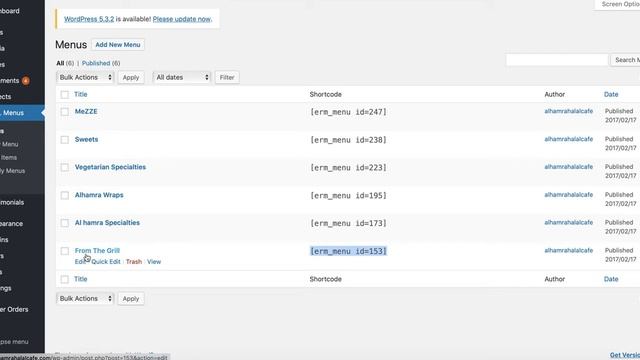Open the All dates dropdown
This screenshot has height=360, width=640.
click(x=182, y=77)
